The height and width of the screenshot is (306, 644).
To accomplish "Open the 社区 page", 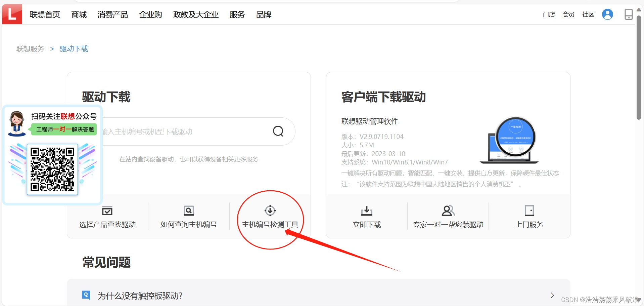I will click(x=588, y=14).
